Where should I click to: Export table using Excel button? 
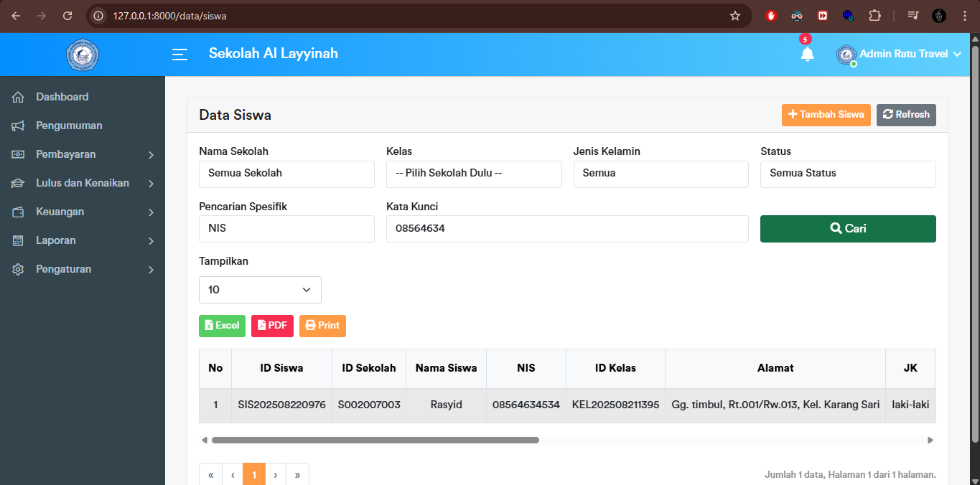[x=222, y=326]
